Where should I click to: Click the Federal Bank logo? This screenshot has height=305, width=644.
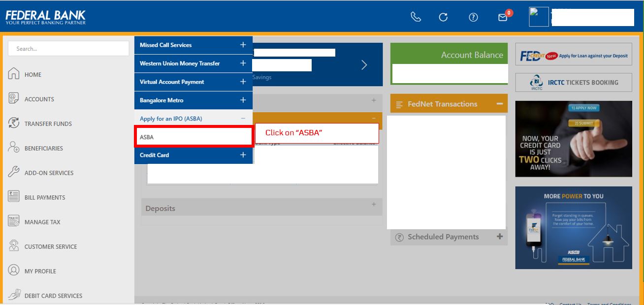tap(46, 17)
